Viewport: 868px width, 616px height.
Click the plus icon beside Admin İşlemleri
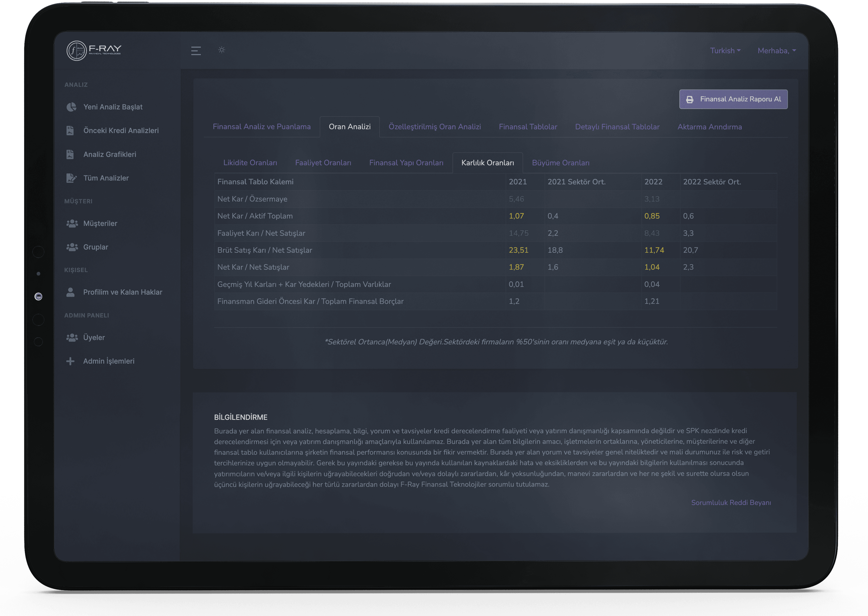70,361
